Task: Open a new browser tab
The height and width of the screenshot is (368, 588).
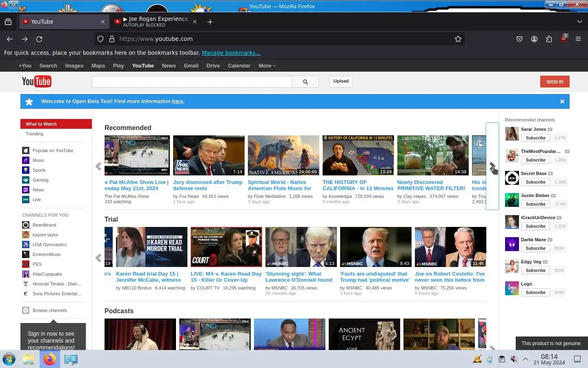Action: click(x=210, y=22)
